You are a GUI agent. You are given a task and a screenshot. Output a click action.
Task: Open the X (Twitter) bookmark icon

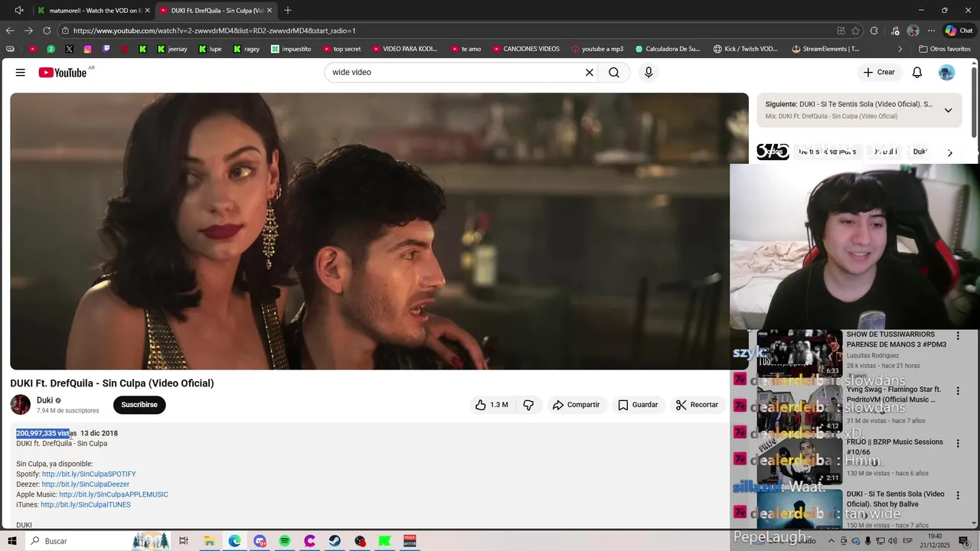tap(70, 49)
